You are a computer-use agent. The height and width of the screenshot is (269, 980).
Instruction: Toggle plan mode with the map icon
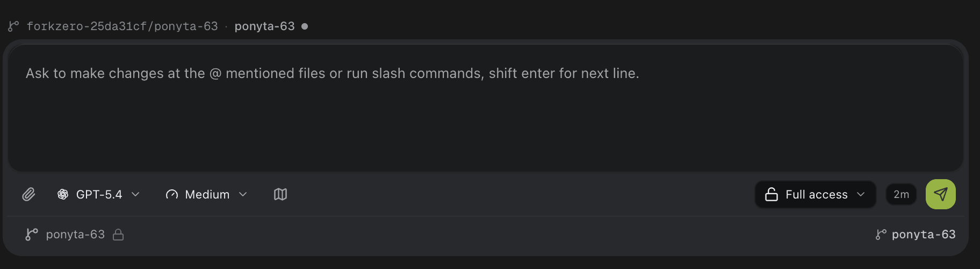(x=280, y=194)
